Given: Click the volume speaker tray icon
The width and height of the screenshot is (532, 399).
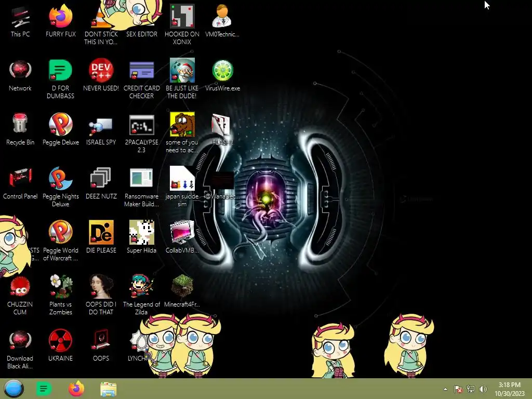Looking at the screenshot, I should 483,389.
